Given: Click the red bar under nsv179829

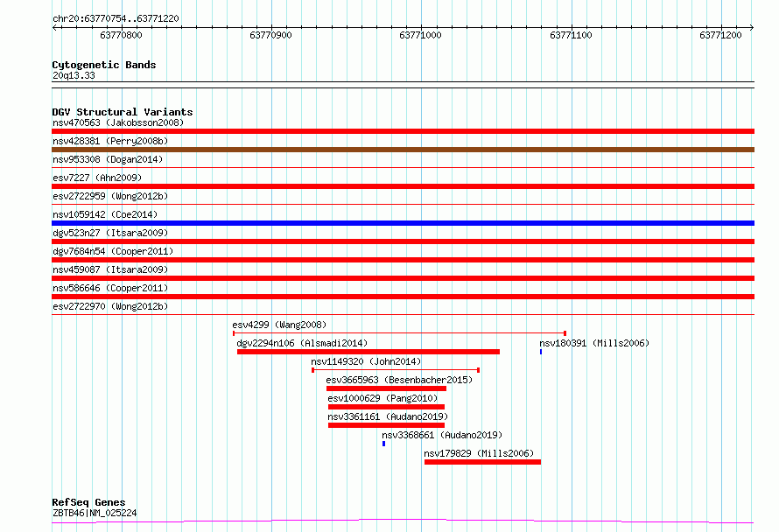Looking at the screenshot, I should 482,462.
